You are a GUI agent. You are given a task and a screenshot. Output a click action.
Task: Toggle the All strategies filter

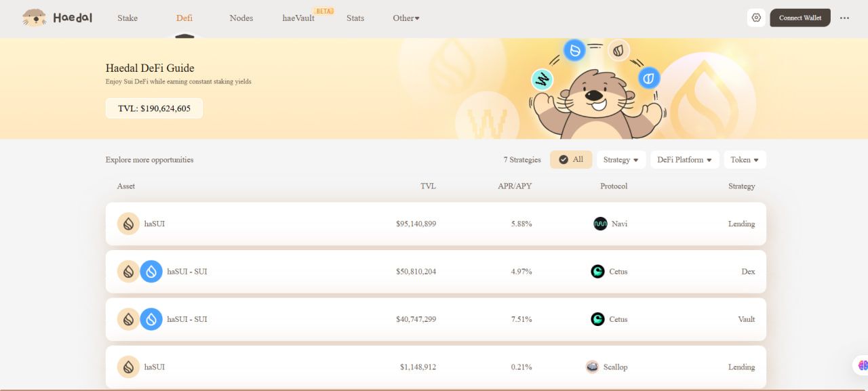click(x=571, y=160)
